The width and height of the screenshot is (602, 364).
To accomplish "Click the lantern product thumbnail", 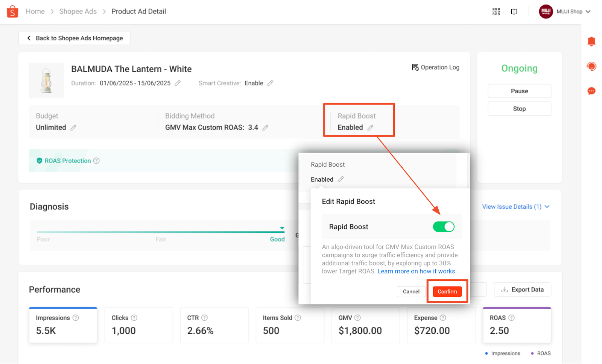I will point(46,80).
